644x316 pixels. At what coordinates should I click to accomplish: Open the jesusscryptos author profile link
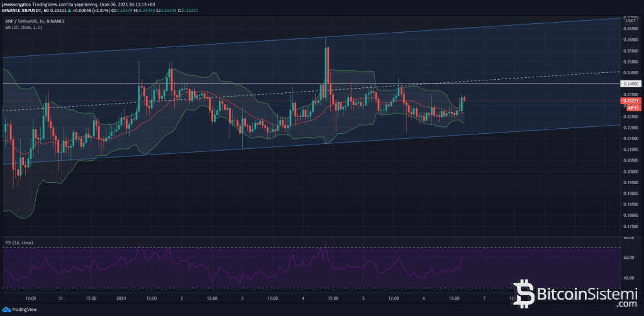coord(15,4)
